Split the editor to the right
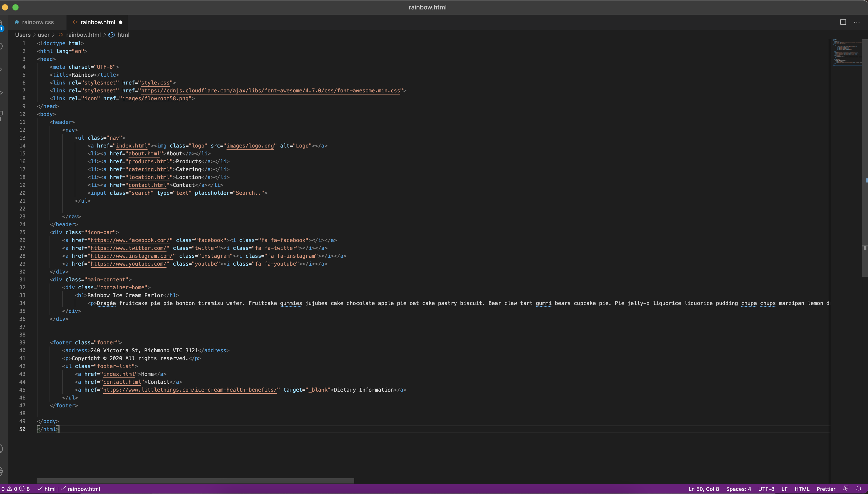The width and height of the screenshot is (868, 494). (843, 22)
